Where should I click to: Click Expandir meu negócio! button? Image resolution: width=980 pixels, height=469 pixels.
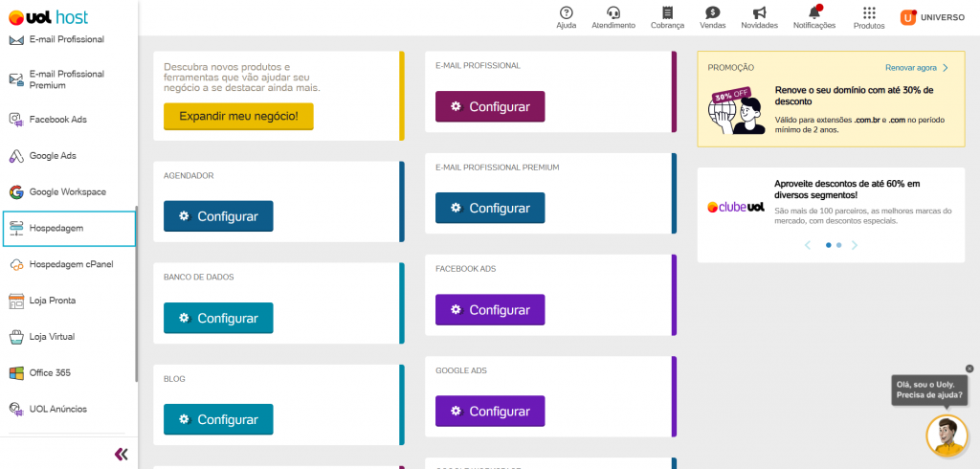238,117
